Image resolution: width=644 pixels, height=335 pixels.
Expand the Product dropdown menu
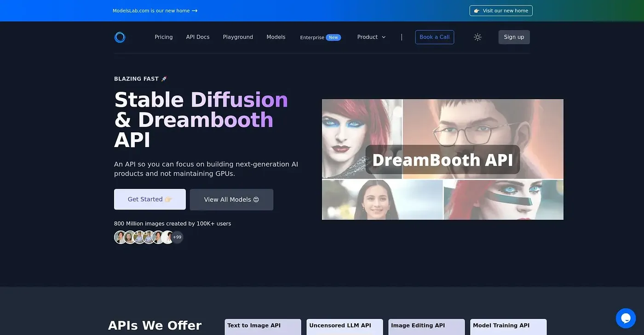pos(372,37)
